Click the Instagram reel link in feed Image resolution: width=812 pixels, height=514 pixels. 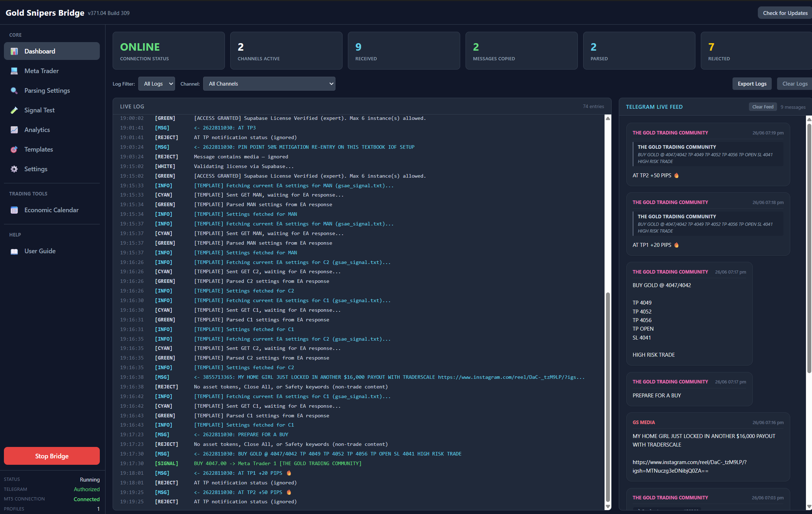[x=689, y=466]
